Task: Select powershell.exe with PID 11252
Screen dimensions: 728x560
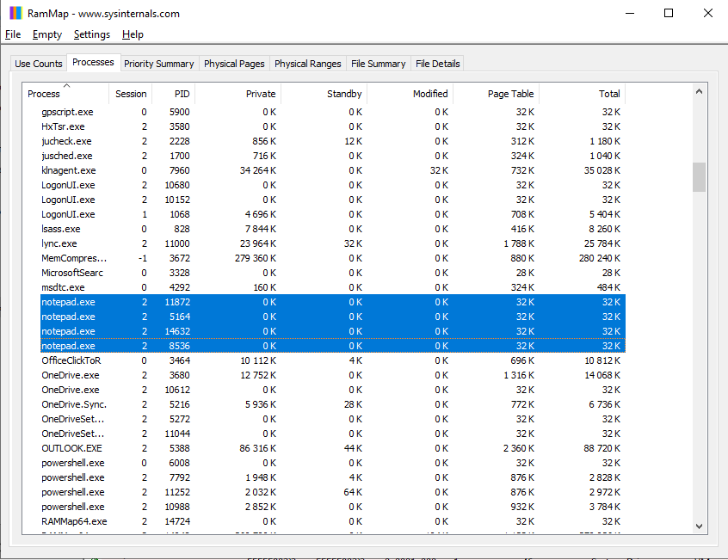Action: tap(333, 492)
